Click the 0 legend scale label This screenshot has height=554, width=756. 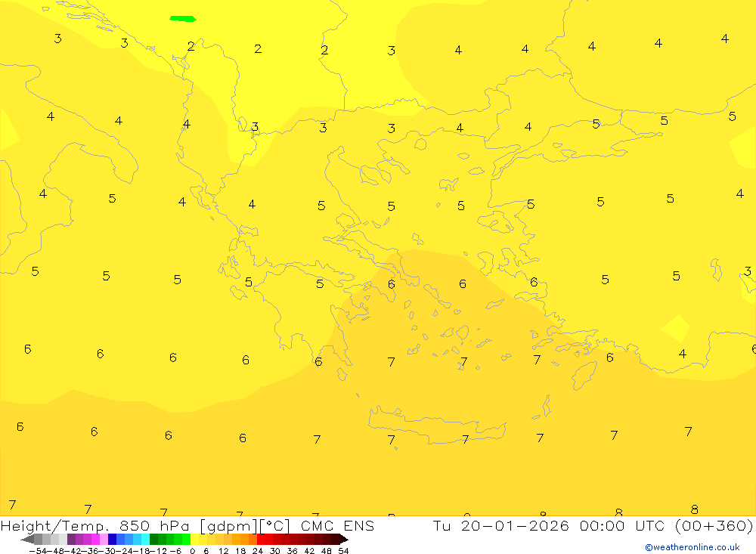[x=192, y=551]
